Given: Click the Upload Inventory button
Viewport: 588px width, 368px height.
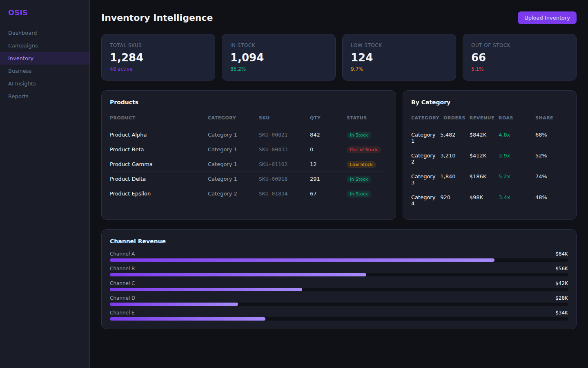Looking at the screenshot, I should (x=547, y=18).
